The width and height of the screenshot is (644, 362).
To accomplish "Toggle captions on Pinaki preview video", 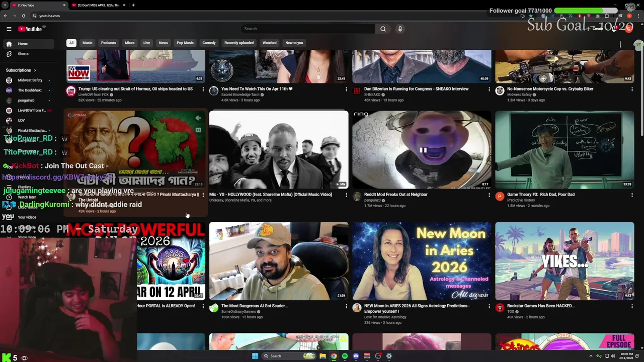I will pos(198,130).
